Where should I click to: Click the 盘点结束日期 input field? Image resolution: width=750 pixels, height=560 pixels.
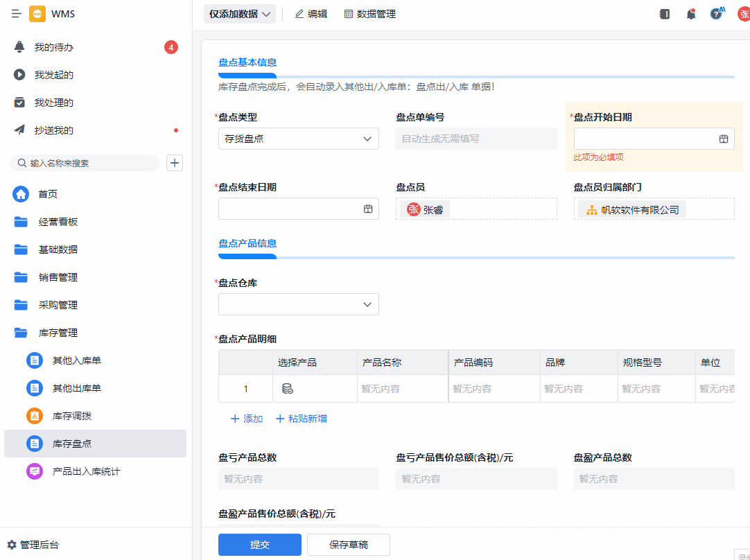pyautogui.click(x=299, y=209)
